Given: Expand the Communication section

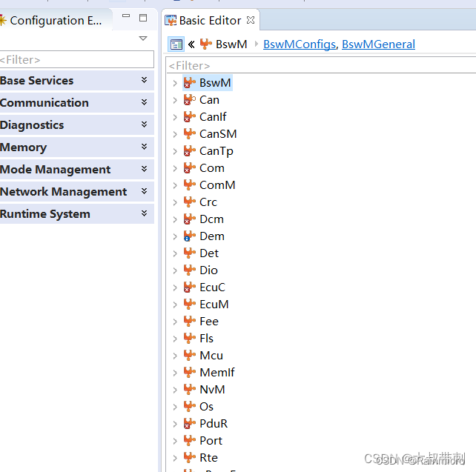Looking at the screenshot, I should click(x=144, y=102).
